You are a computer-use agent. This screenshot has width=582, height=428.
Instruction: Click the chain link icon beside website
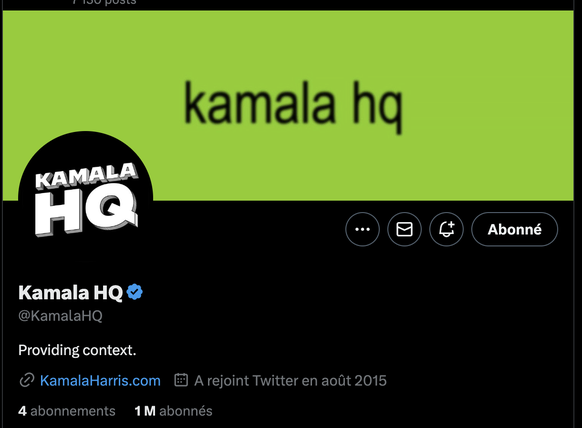click(x=27, y=380)
